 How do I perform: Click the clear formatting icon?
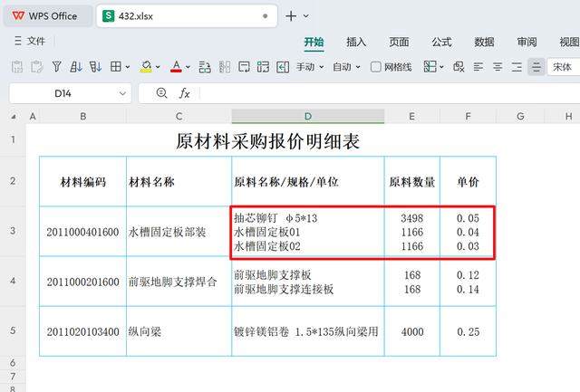459,67
